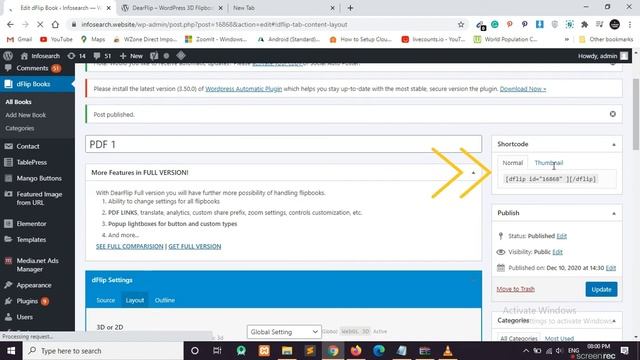Screen dimensions: 640x360
Task: Open the SEE FULL COMPARISION link
Action: coord(129,247)
